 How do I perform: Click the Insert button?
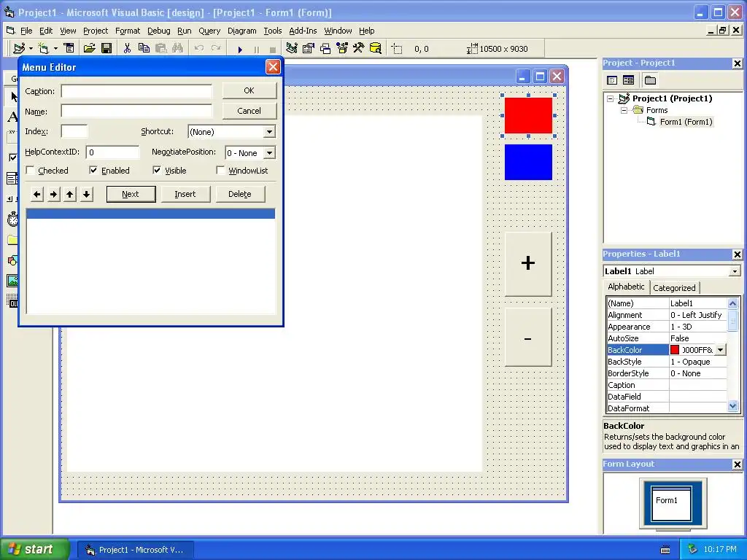point(185,194)
